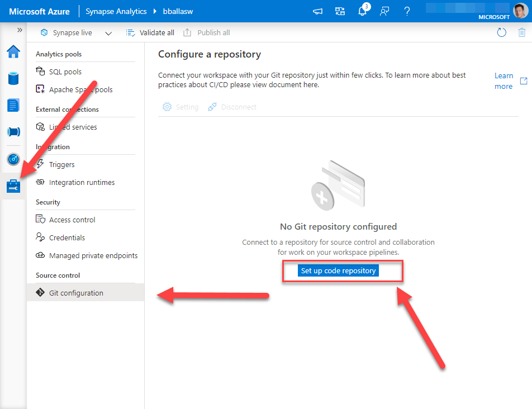The width and height of the screenshot is (532, 409).
Task: Open the Learn more link
Action: point(503,80)
